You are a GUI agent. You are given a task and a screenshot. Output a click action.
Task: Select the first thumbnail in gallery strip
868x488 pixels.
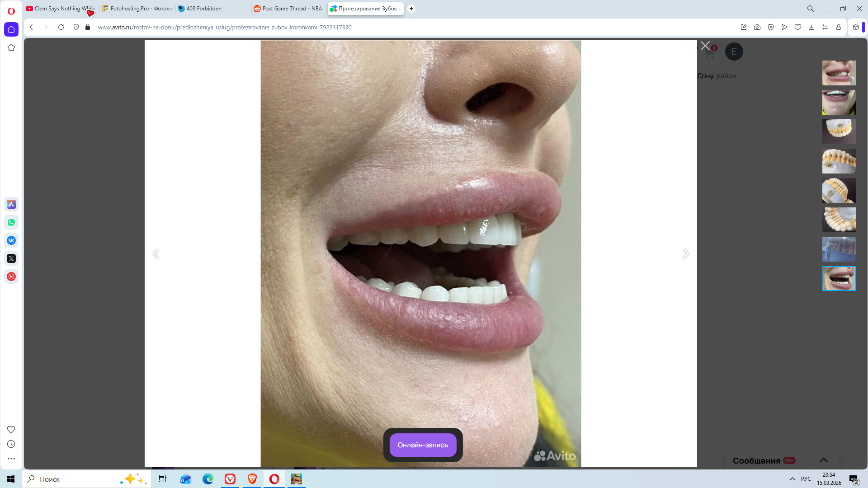click(839, 73)
